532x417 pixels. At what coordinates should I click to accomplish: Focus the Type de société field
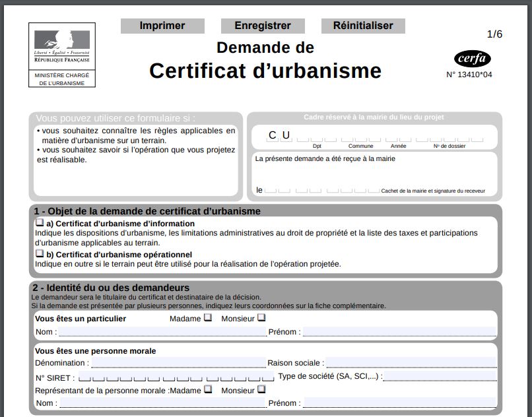tap(440, 376)
